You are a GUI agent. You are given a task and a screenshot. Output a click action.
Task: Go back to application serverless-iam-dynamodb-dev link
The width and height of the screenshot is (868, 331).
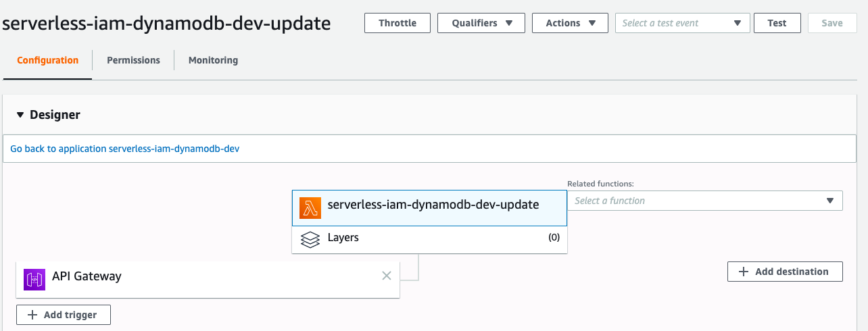(124, 149)
